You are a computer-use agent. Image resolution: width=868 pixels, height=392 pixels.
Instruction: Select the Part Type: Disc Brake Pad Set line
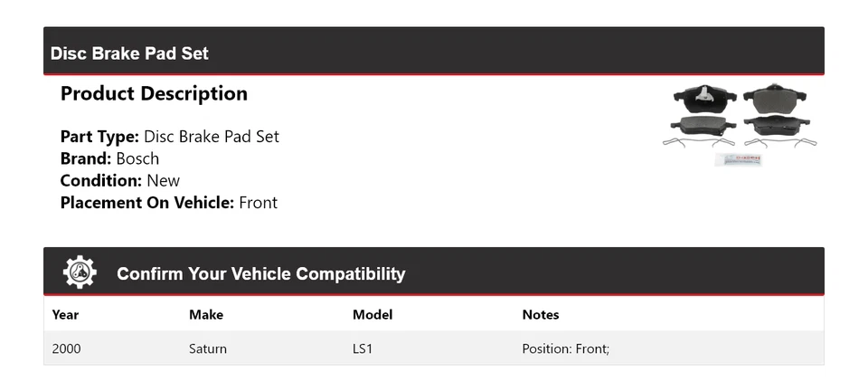170,137
